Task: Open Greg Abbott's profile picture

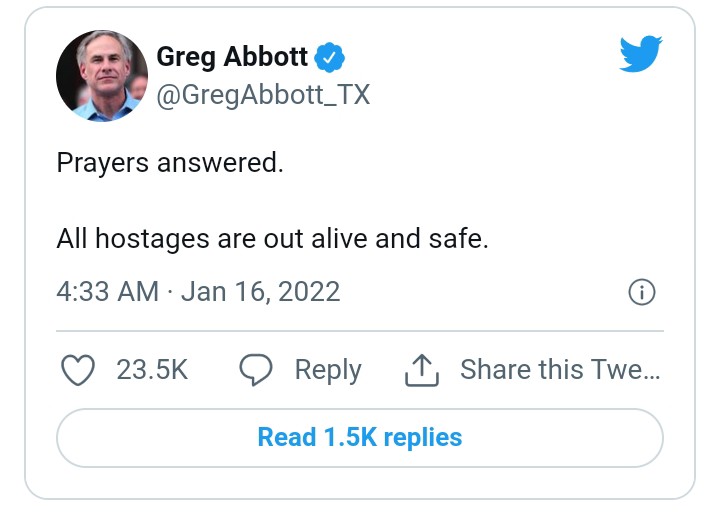Action: [102, 76]
